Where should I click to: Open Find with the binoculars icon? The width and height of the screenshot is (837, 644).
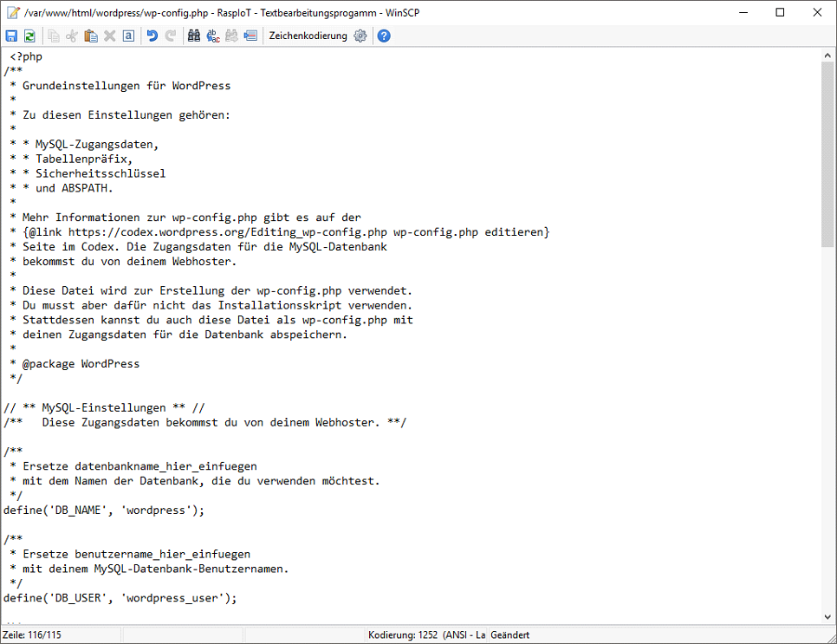coord(194,36)
